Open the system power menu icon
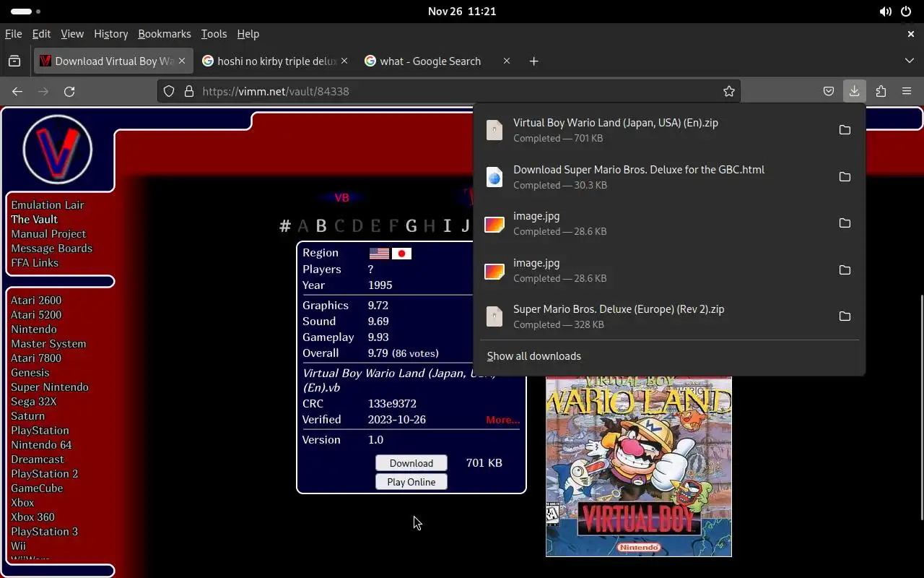924x578 pixels. coord(907,12)
